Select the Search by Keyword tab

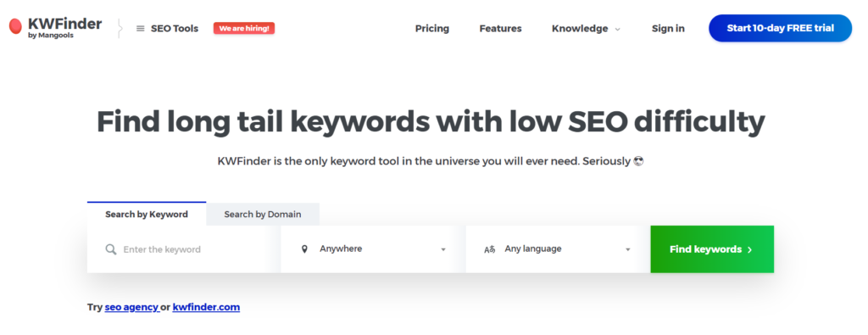147,215
